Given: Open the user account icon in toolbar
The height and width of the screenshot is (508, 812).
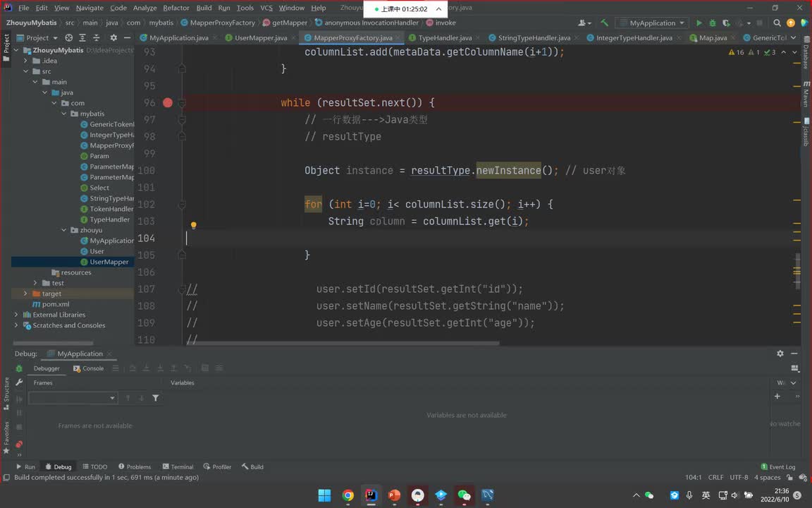Looking at the screenshot, I should (x=584, y=23).
